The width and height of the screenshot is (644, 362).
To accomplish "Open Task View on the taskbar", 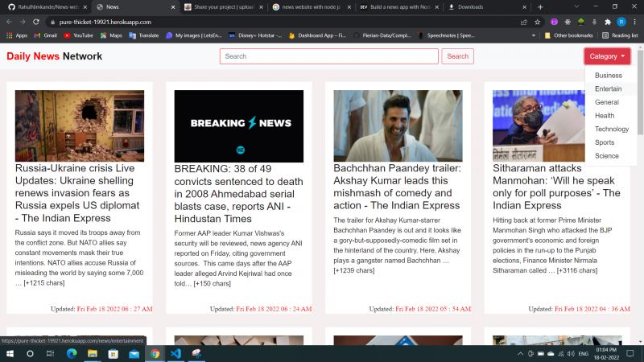I will (x=50, y=353).
